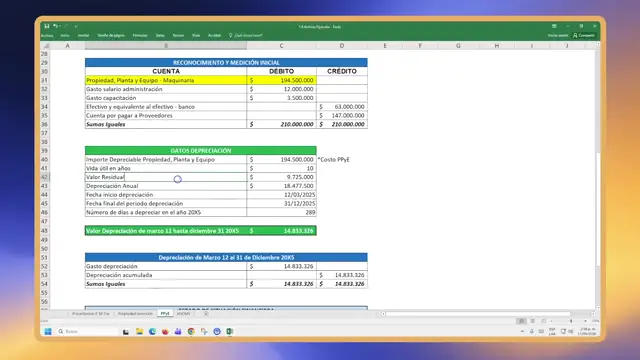Open the Diseño de página tab
The width and height of the screenshot is (640, 360).
pyautogui.click(x=111, y=36)
